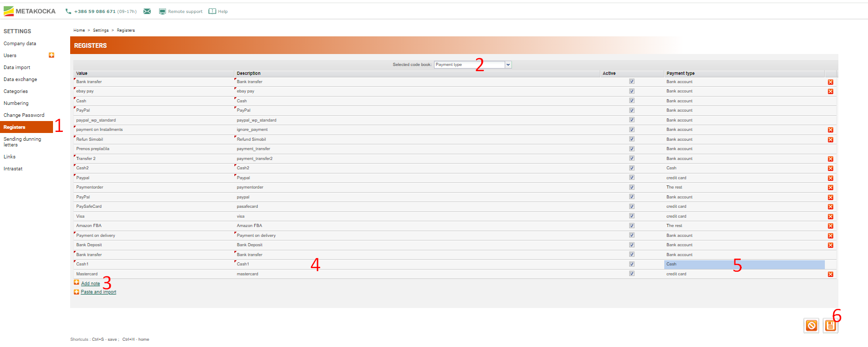The width and height of the screenshot is (868, 347).
Task: Delete the Cash2 row
Action: 830,168
